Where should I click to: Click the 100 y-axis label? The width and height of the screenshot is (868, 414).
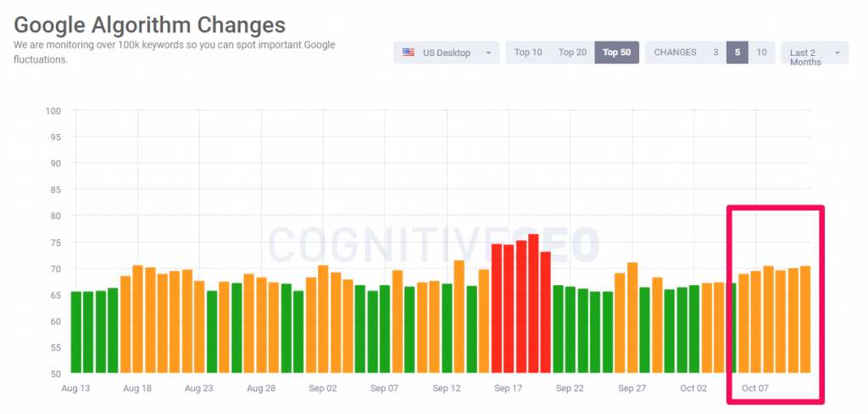(x=53, y=111)
